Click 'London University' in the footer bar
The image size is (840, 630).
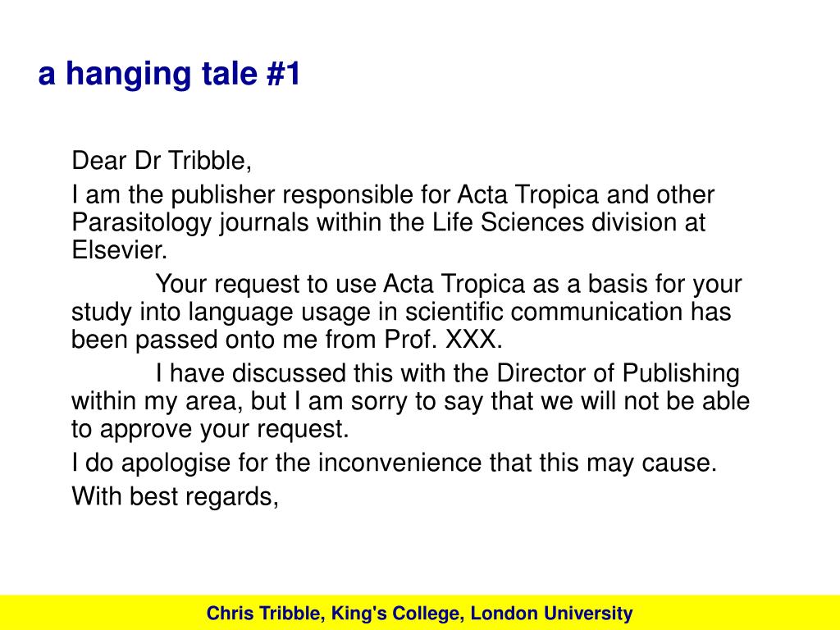click(552, 614)
